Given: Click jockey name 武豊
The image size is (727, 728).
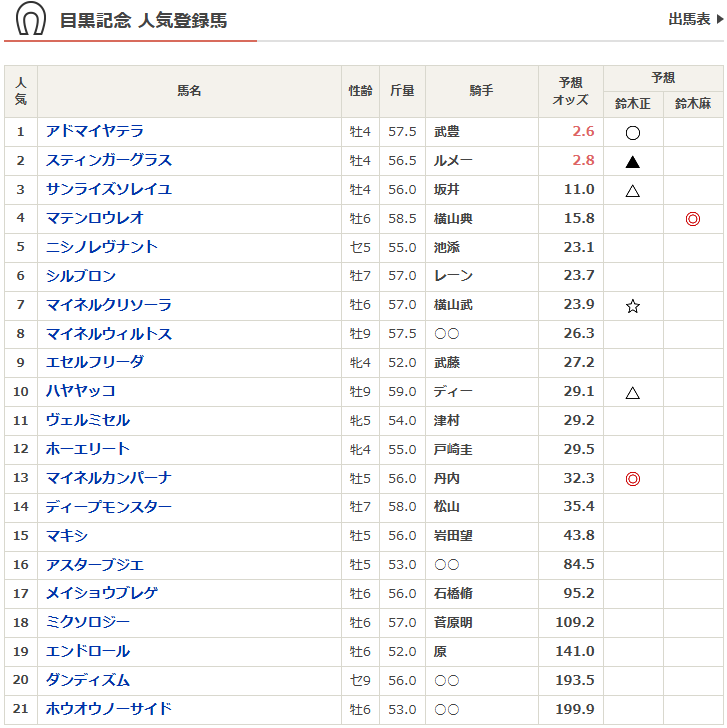Looking at the screenshot, I should (447, 132).
